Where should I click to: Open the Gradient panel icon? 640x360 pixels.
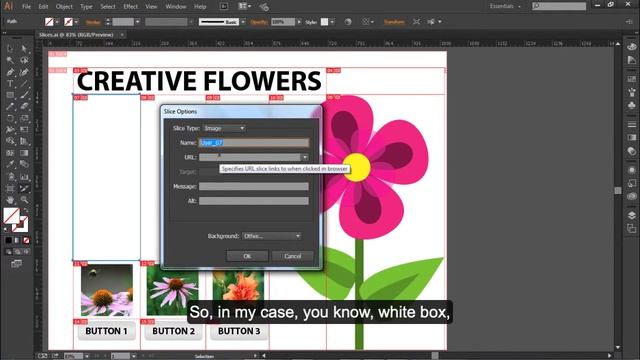pos(632,138)
